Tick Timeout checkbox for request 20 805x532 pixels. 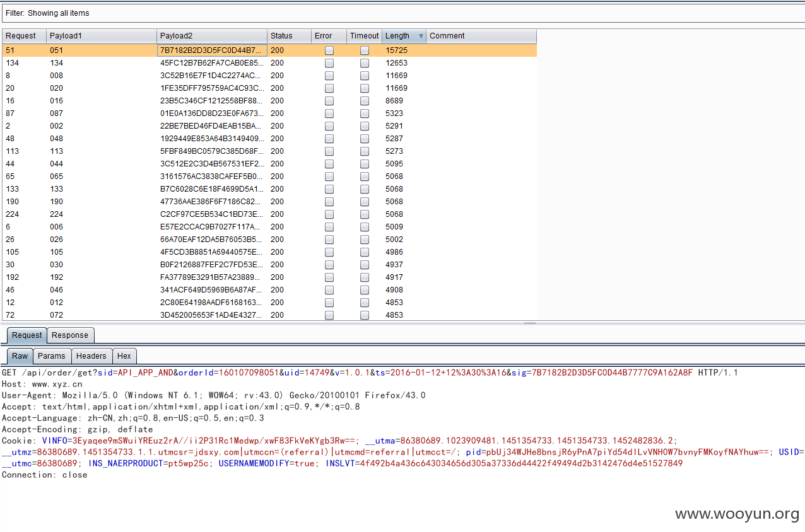(365, 88)
